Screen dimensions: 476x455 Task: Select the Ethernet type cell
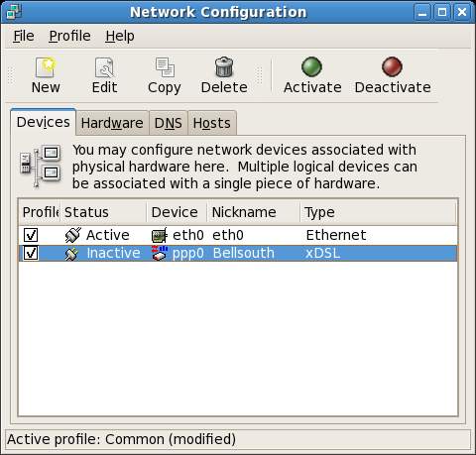click(336, 235)
